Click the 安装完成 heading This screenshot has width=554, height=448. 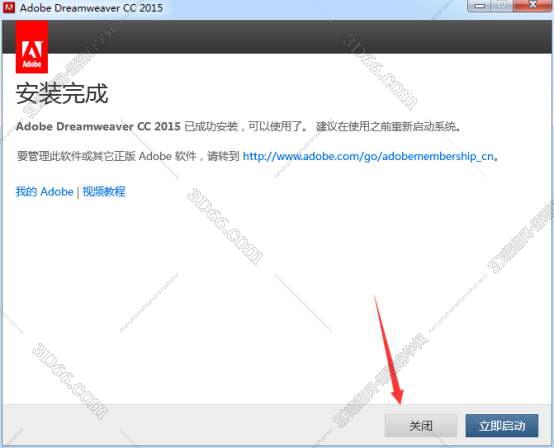62,94
